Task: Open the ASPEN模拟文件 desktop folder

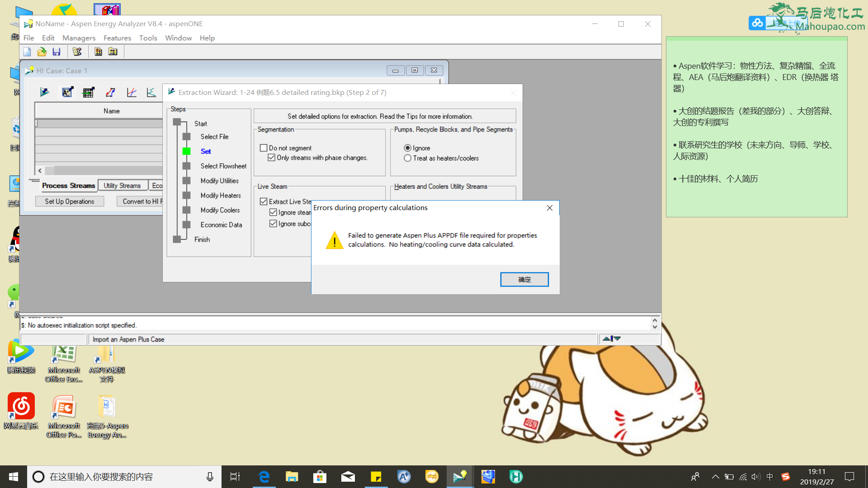Action: [107, 364]
